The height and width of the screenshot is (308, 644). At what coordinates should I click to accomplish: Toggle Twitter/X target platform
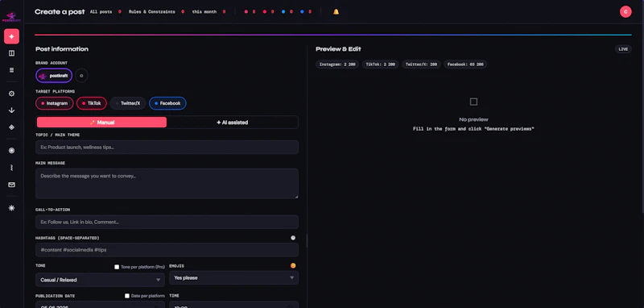click(x=128, y=103)
